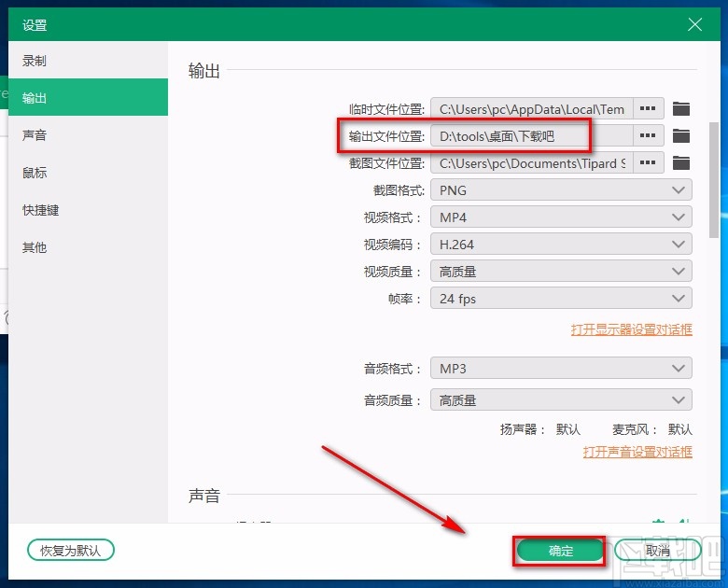This screenshot has height=588, width=728.
Task: Click the settings panel vertical scrollbar
Action: pyautogui.click(x=714, y=180)
